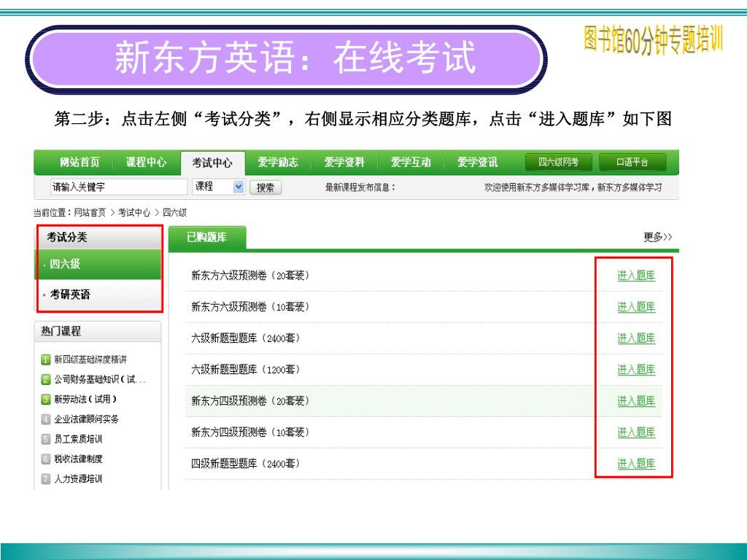Screen dimensions: 747x560
Task: Open hot course 员工素质培训
Action: coord(78,439)
